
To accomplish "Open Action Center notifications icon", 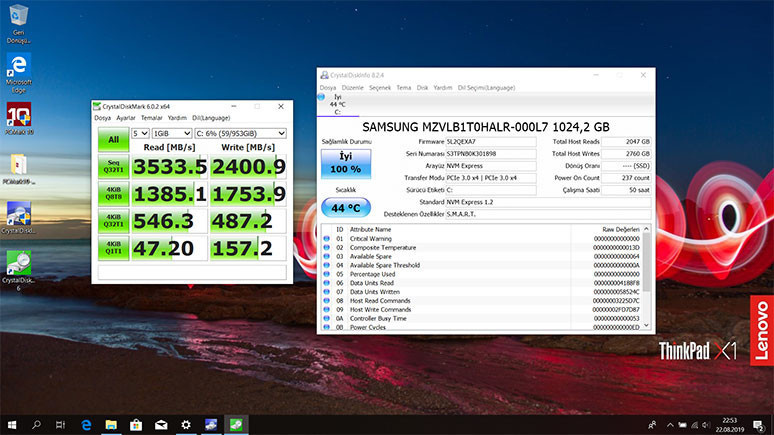I will tap(759, 425).
